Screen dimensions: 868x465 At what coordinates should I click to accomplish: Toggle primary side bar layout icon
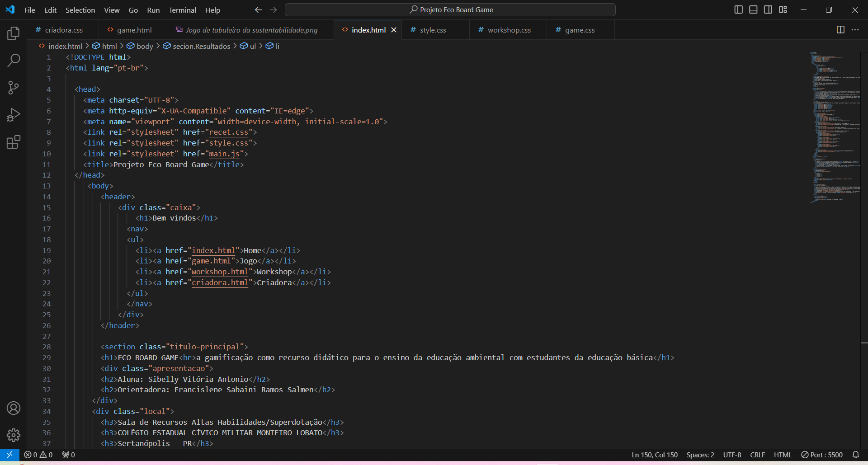(739, 9)
